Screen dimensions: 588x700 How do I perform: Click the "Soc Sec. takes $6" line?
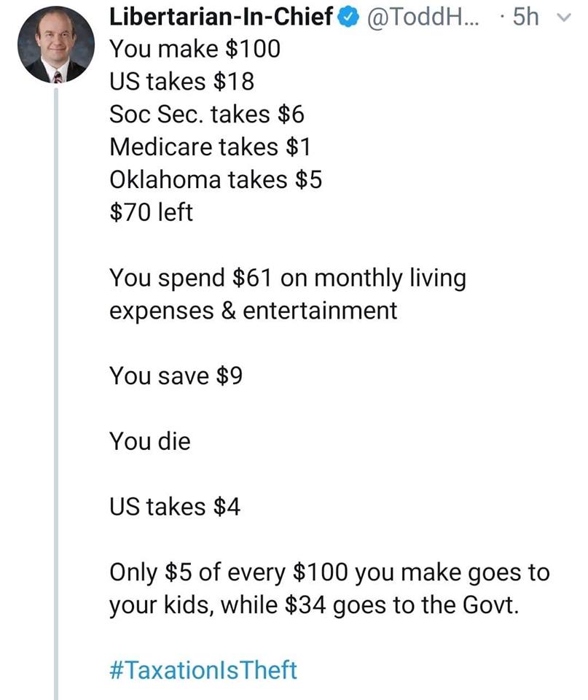coord(206,114)
